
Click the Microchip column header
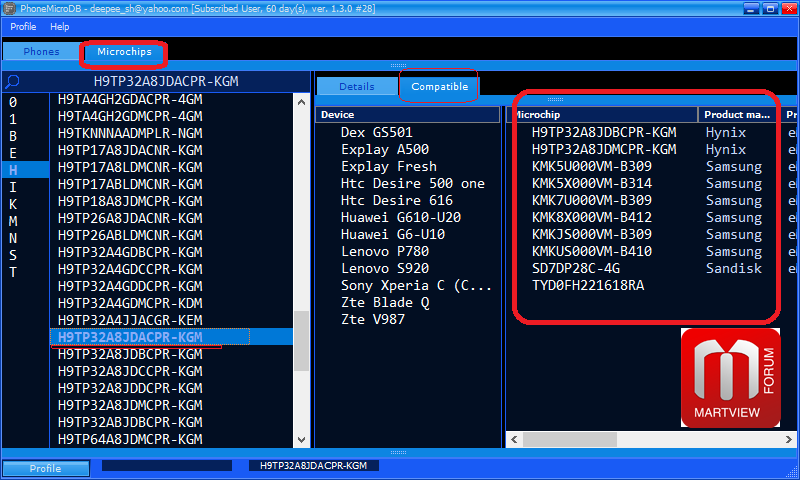pos(602,114)
